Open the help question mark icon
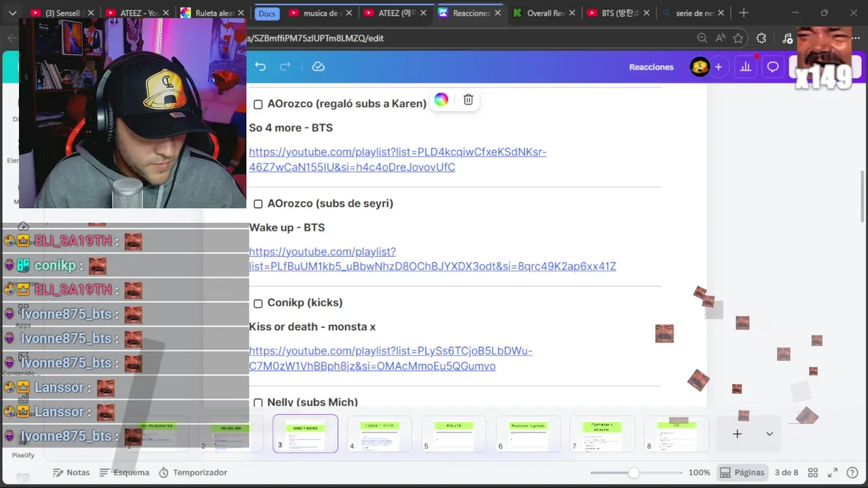Screen dimensions: 868x488 point(852,472)
